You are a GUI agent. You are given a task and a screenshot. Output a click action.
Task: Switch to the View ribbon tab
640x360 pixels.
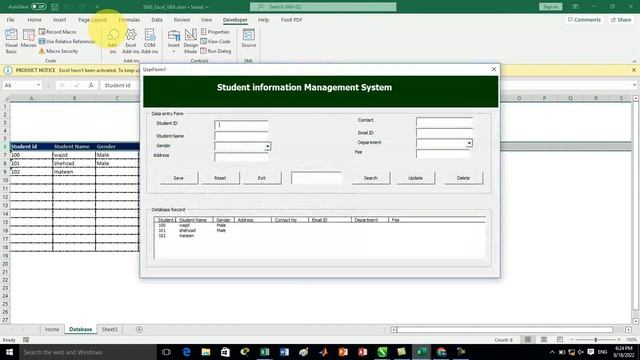click(x=206, y=20)
